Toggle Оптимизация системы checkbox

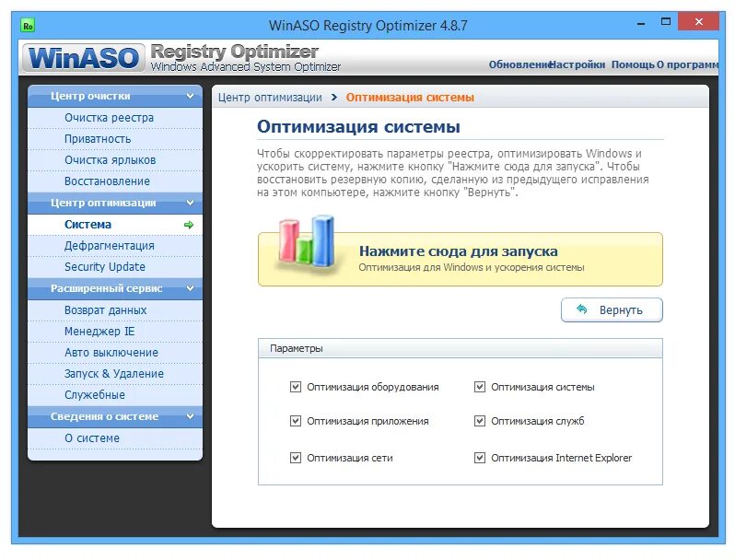(480, 387)
